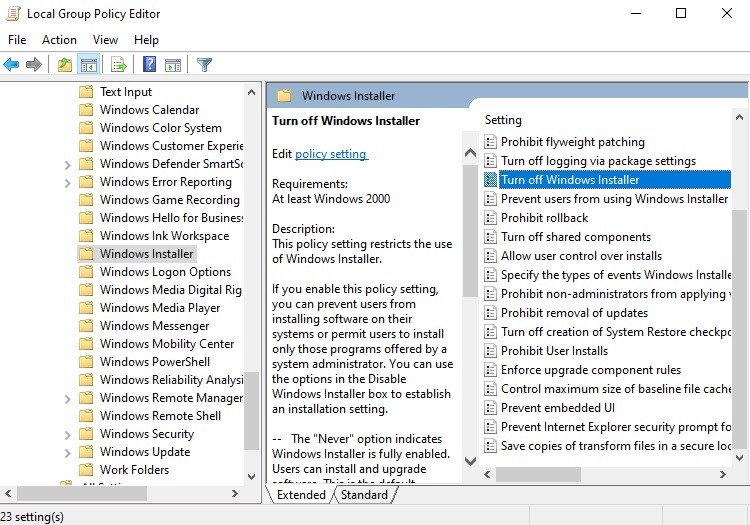Select the Windows Logon Options folder
The width and height of the screenshot is (750, 525).
[x=165, y=272]
